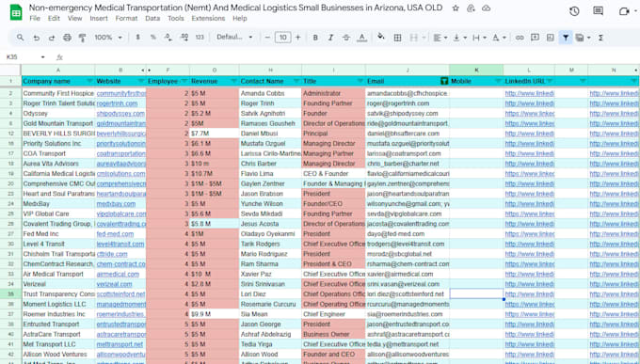Image resolution: width=640 pixels, height=364 pixels.
Task: Open the name box dropdown arrow
Action: (x=43, y=57)
